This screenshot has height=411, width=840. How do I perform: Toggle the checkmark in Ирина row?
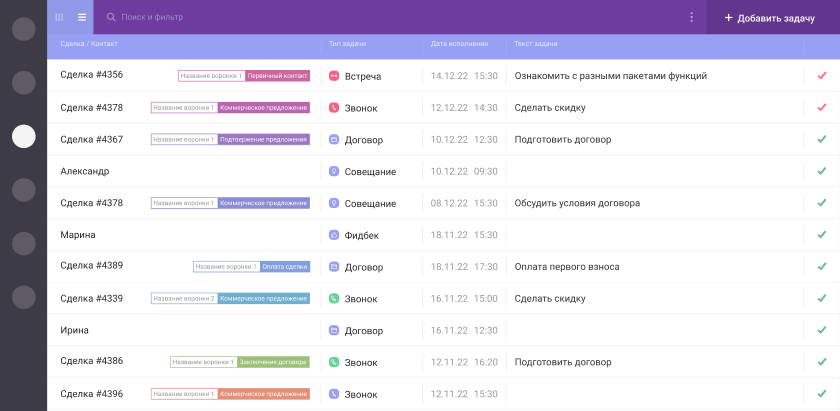click(x=822, y=330)
